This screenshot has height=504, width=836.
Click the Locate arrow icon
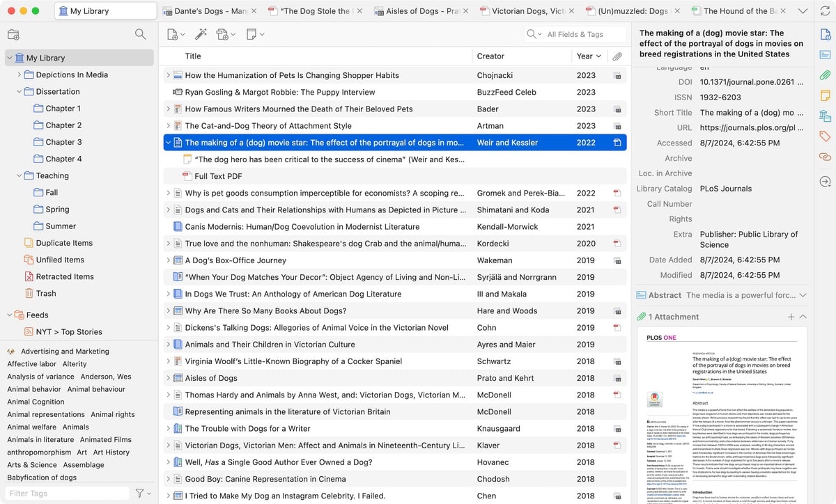[826, 181]
